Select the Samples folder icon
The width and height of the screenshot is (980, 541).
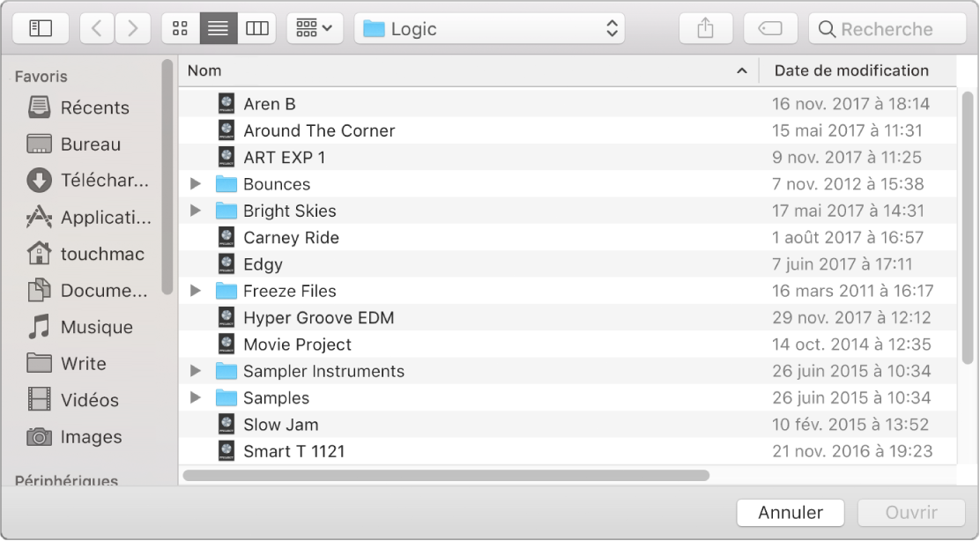point(226,398)
